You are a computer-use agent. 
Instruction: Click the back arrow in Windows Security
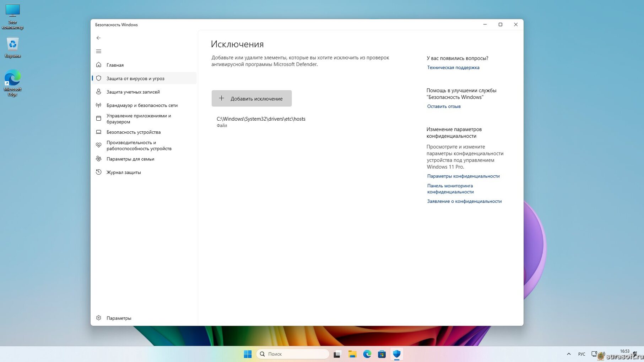pyautogui.click(x=99, y=38)
